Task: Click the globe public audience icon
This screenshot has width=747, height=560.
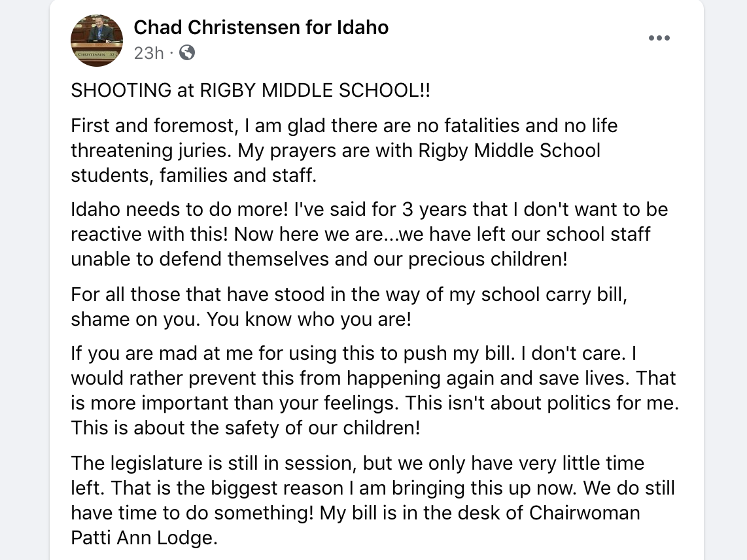Action: click(187, 53)
